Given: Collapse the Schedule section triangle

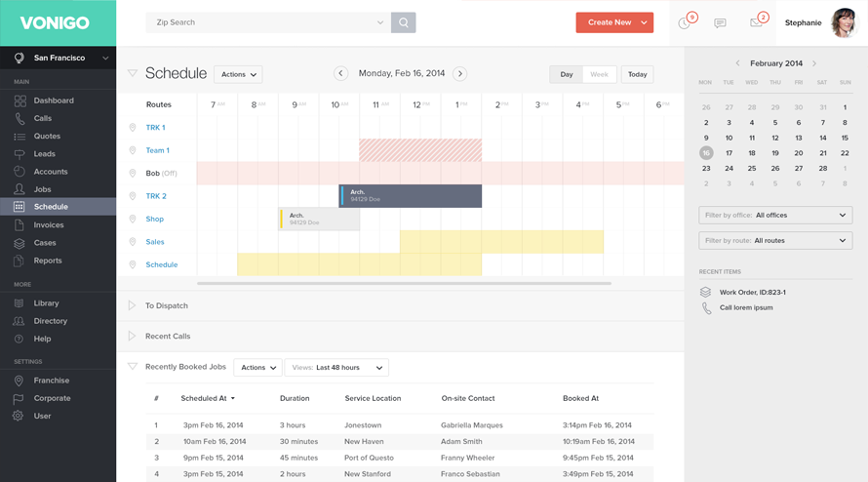Looking at the screenshot, I should click(133, 73).
